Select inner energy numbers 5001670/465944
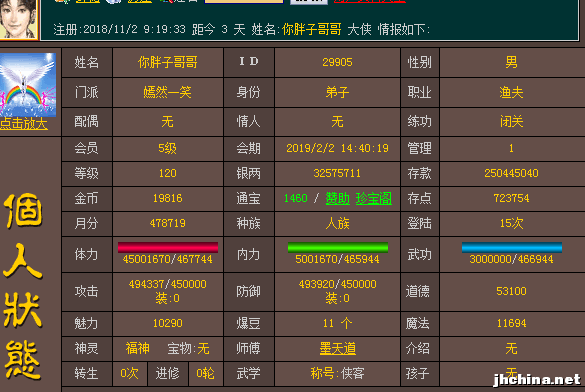The image size is (585, 392). 337,259
